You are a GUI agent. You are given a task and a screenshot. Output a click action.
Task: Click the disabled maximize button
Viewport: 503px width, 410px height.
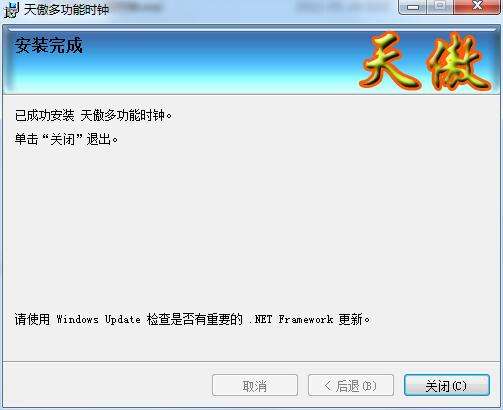click(x=440, y=7)
